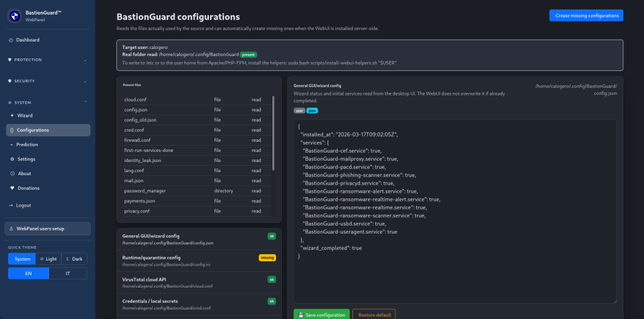Click the System gear icon in sidebar

[10, 102]
